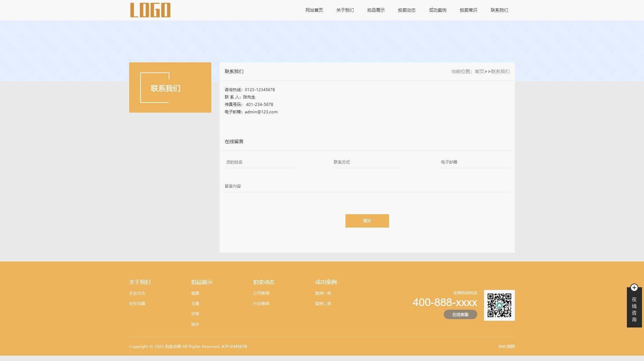Screen dimensions: 644x361
Task: Click the 留言内容 message text area
Action: [x=367, y=186]
